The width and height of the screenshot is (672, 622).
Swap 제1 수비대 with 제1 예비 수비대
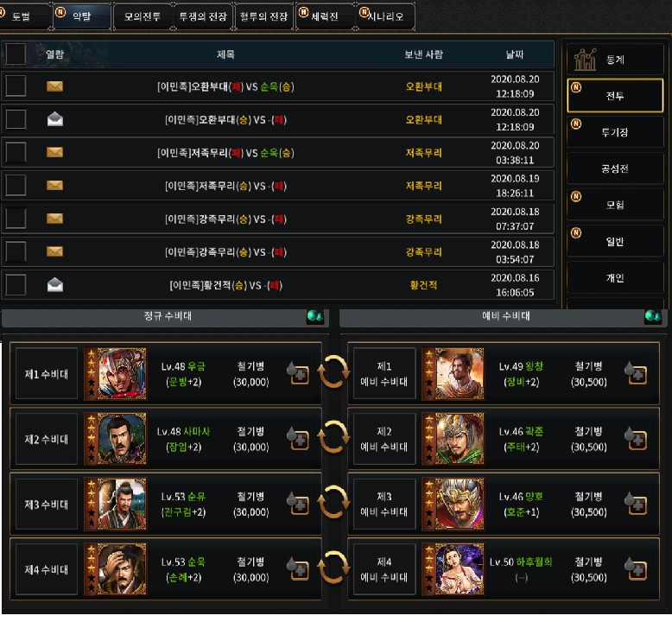click(333, 372)
